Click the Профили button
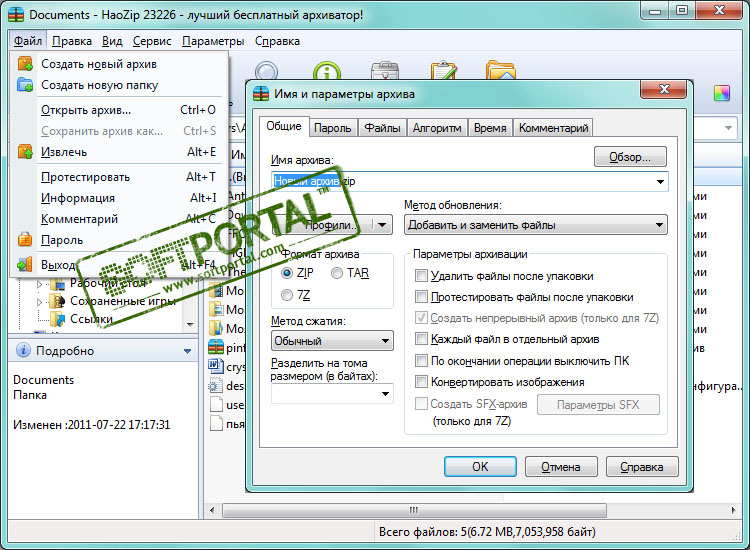Screen dimensions: 750x550 pos(324,225)
